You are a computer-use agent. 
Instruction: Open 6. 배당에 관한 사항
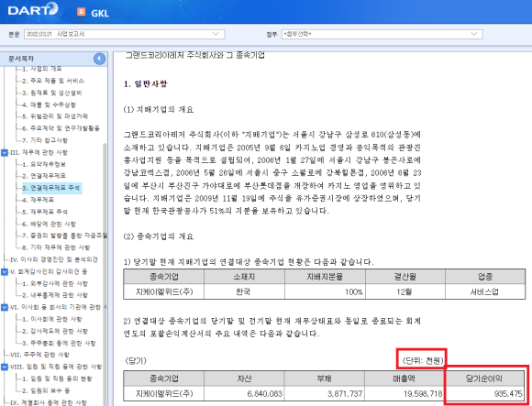50,224
